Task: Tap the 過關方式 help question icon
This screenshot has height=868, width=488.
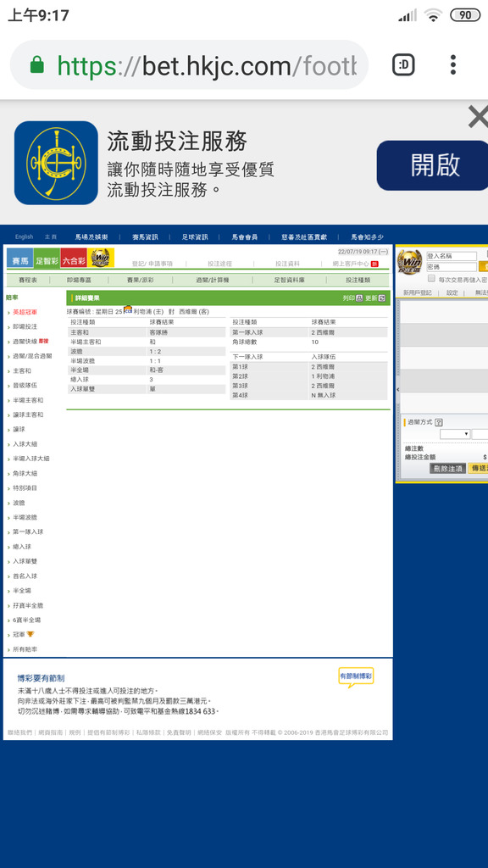Action: 439,422
